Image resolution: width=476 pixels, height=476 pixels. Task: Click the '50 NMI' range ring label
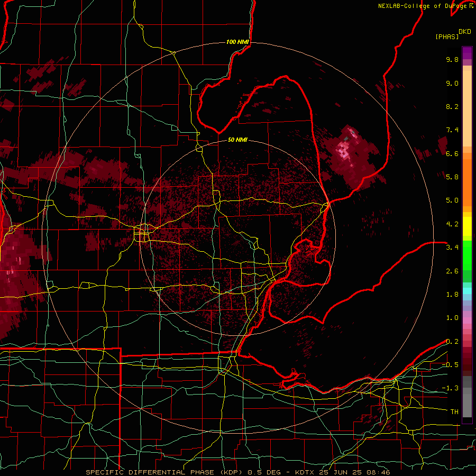[x=237, y=140]
